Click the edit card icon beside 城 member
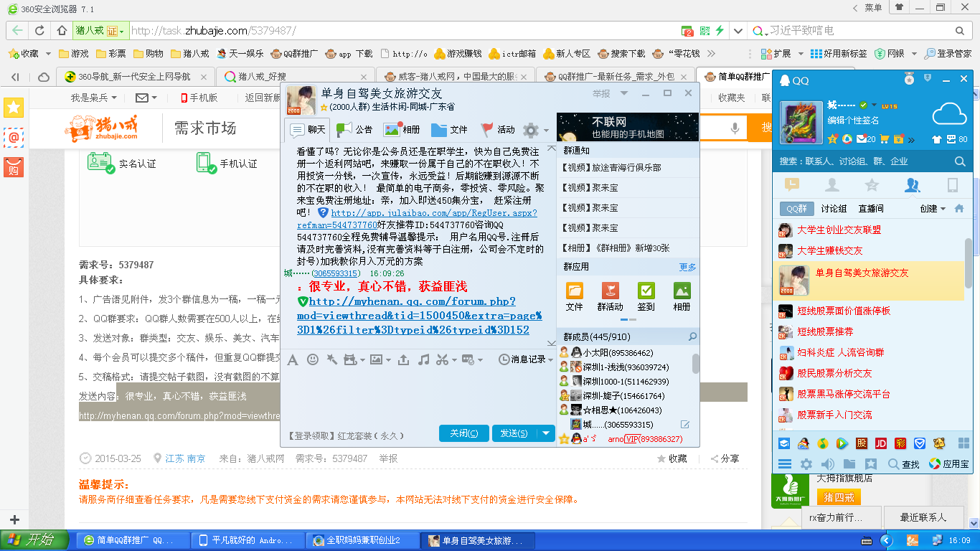Image resolution: width=980 pixels, height=551 pixels. [685, 425]
